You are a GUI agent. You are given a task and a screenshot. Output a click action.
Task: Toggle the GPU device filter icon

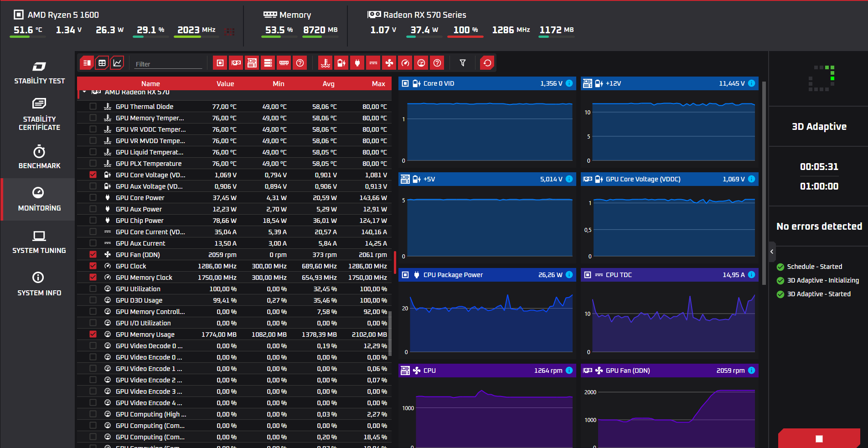pyautogui.click(x=236, y=63)
